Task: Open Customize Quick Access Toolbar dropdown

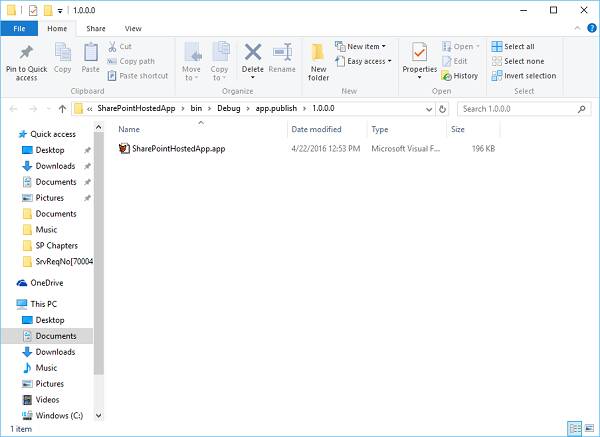Action: click(x=60, y=11)
